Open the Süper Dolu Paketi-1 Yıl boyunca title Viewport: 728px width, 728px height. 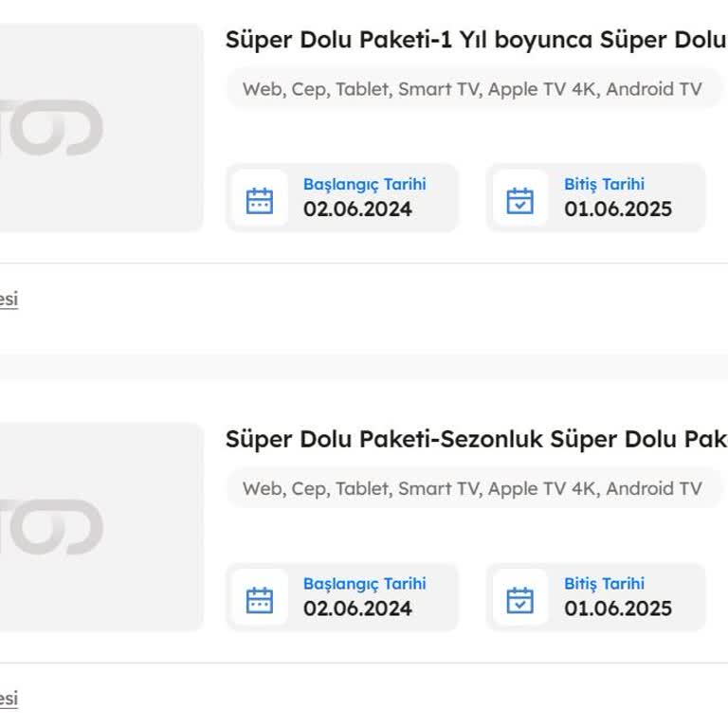pos(476,40)
